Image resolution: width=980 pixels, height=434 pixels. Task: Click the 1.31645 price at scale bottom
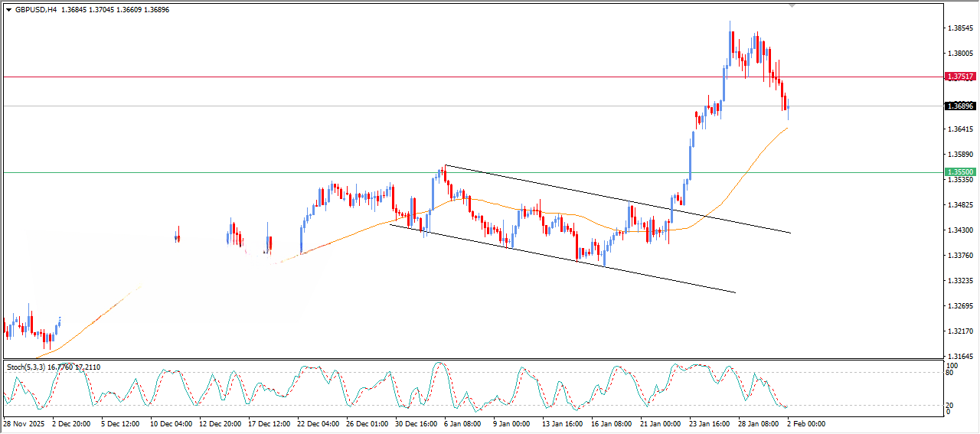pos(960,357)
